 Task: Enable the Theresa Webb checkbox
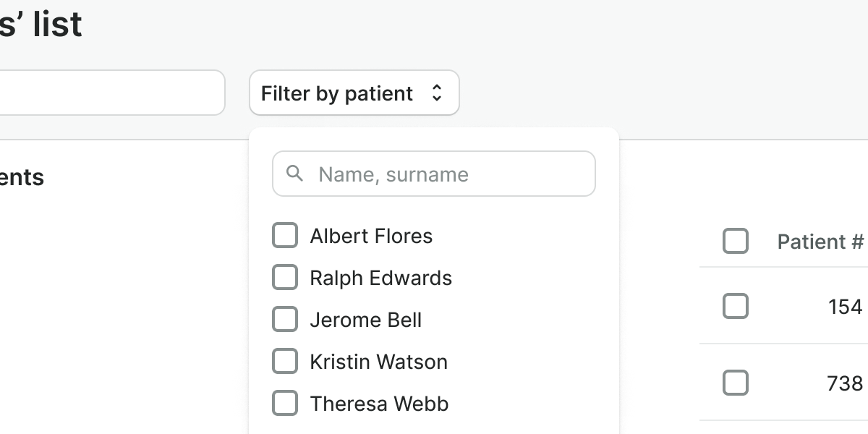284,403
